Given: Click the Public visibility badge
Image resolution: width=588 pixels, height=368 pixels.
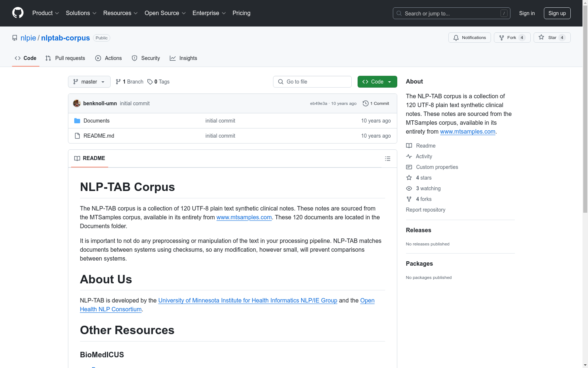Looking at the screenshot, I should tap(101, 38).
